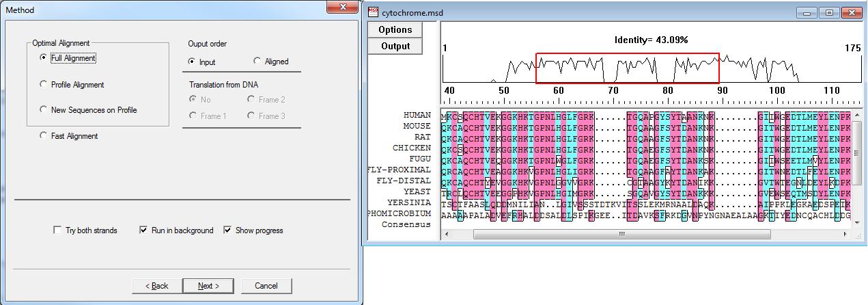Viewport: 868px width, 305px height.
Task: Enable the Try both strands checkbox
Action: point(57,230)
